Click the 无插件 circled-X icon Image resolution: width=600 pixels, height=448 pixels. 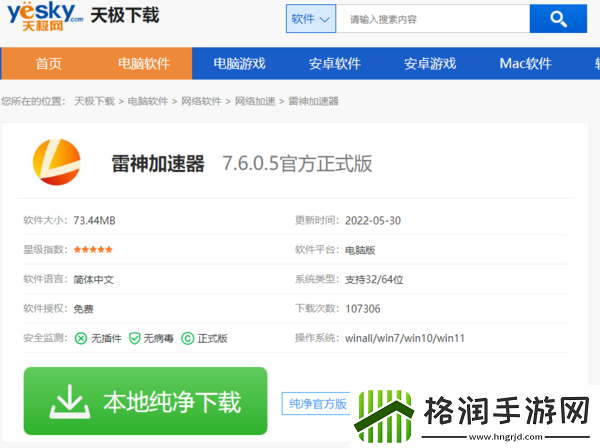[81, 339]
